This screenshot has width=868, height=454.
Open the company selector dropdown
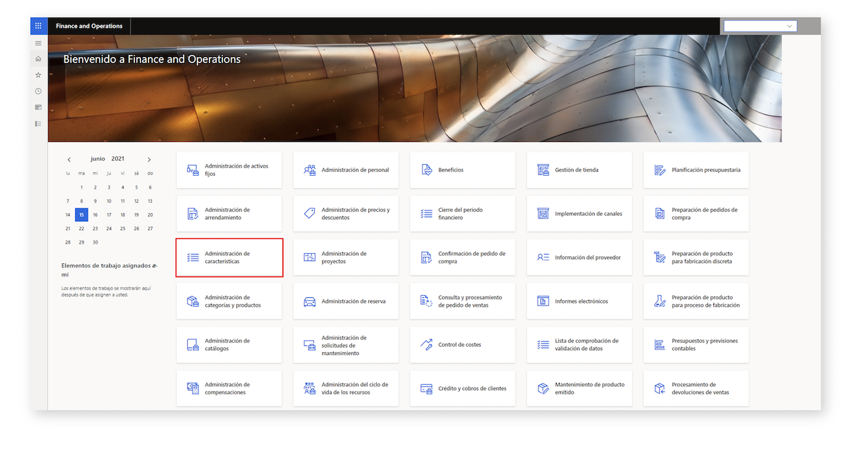click(x=760, y=26)
